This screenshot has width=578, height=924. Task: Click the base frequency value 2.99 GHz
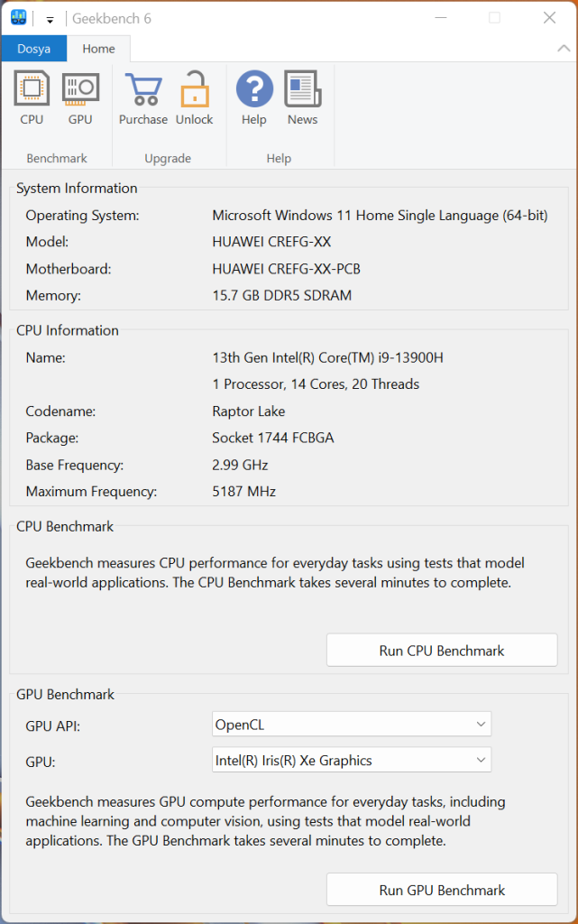click(x=240, y=465)
